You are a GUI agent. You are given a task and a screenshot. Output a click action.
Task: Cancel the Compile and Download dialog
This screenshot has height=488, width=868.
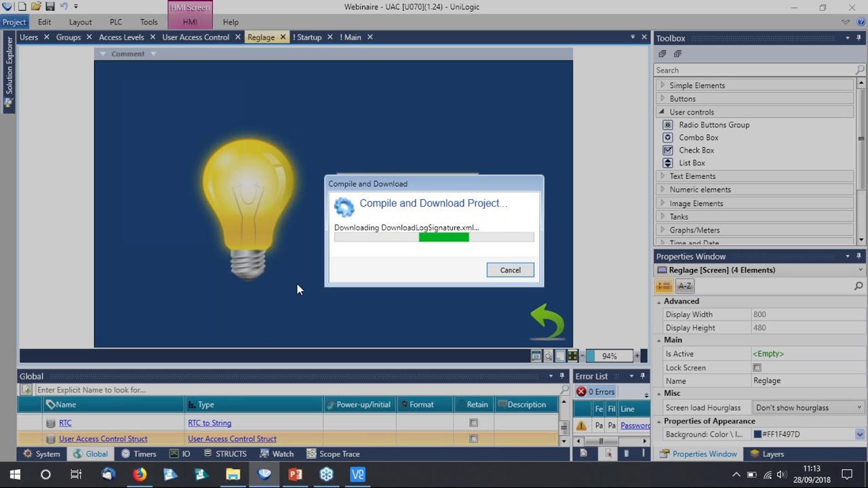coord(510,270)
